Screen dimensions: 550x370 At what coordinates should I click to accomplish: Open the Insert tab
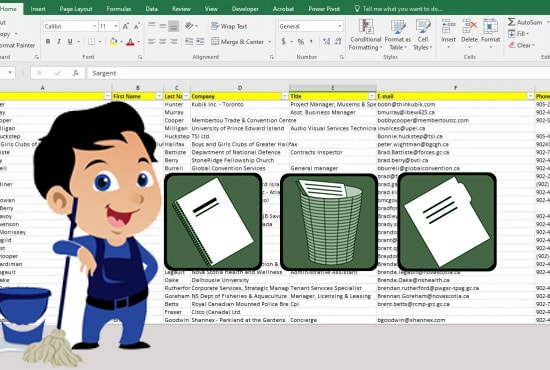(38, 9)
